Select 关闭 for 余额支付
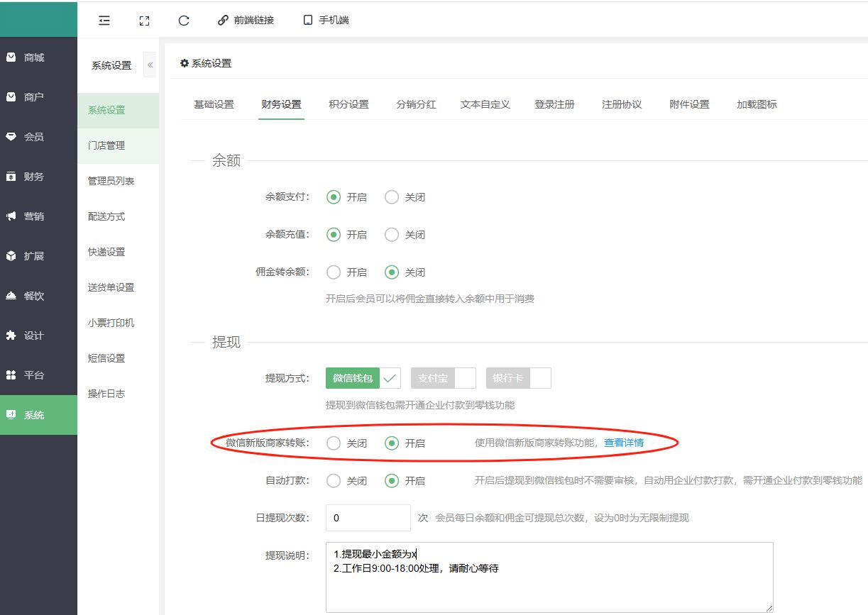The height and width of the screenshot is (615, 868). pyautogui.click(x=392, y=197)
